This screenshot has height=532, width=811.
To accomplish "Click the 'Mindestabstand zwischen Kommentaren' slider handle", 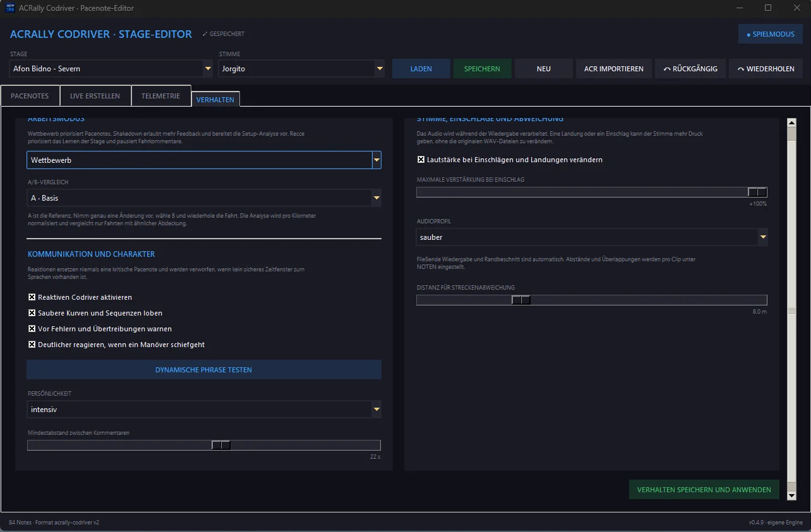I will point(221,445).
